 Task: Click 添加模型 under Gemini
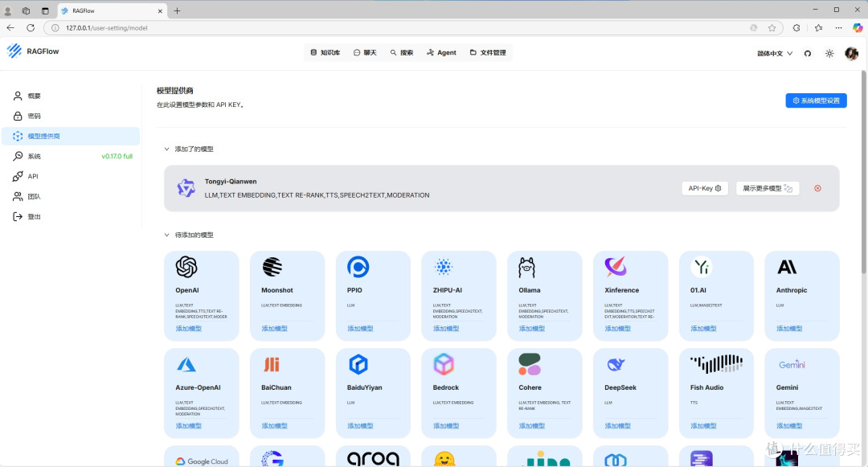[789, 426]
